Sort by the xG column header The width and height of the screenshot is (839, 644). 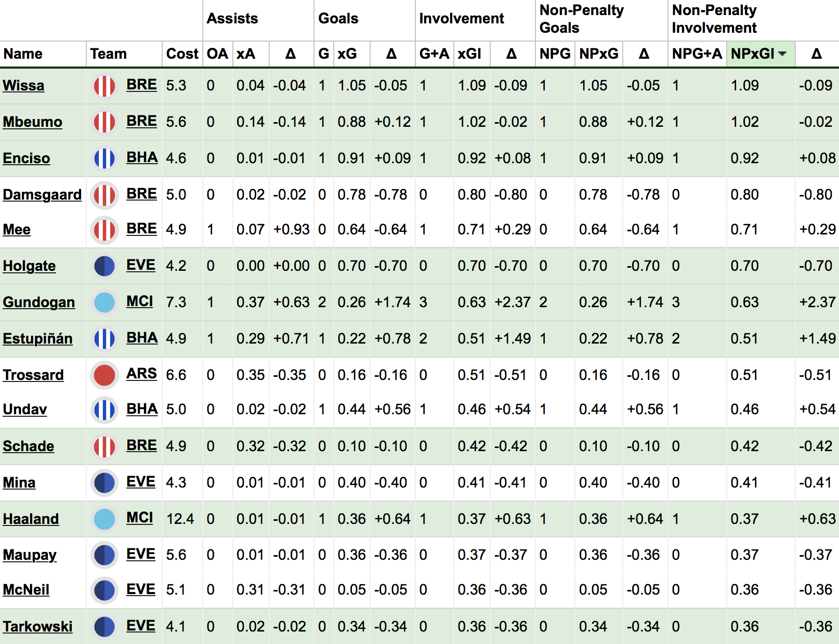pyautogui.click(x=347, y=54)
